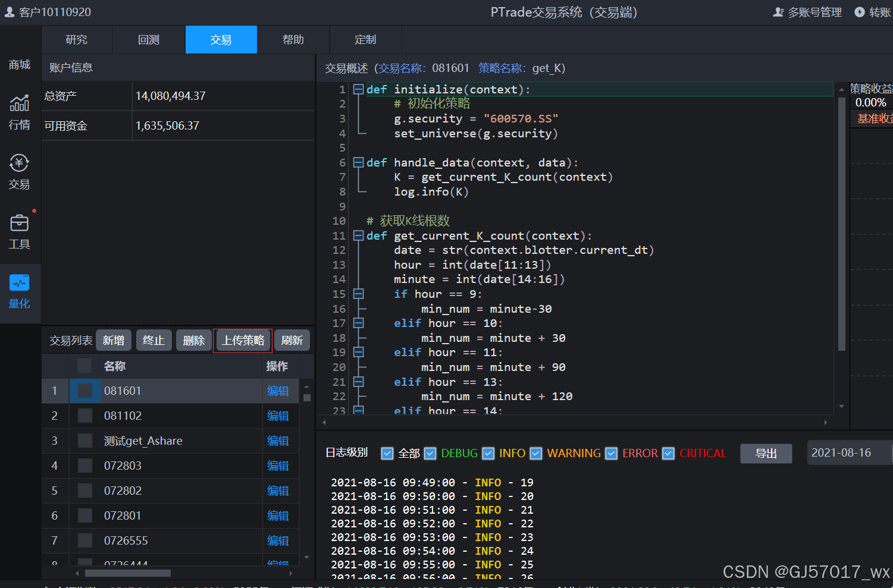Click the 导出 log export button
The image size is (893, 588).
pyautogui.click(x=766, y=454)
